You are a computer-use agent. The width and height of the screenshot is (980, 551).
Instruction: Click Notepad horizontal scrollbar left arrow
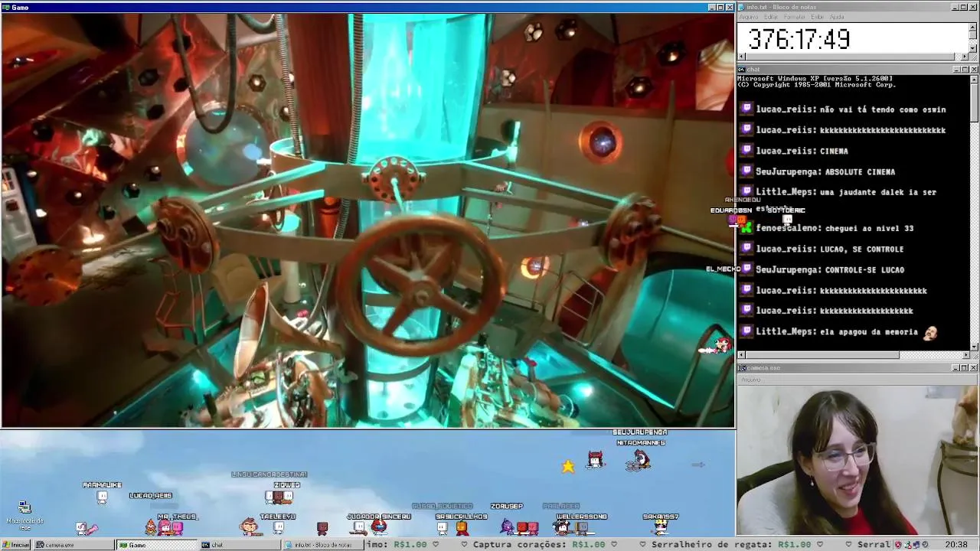tap(741, 57)
